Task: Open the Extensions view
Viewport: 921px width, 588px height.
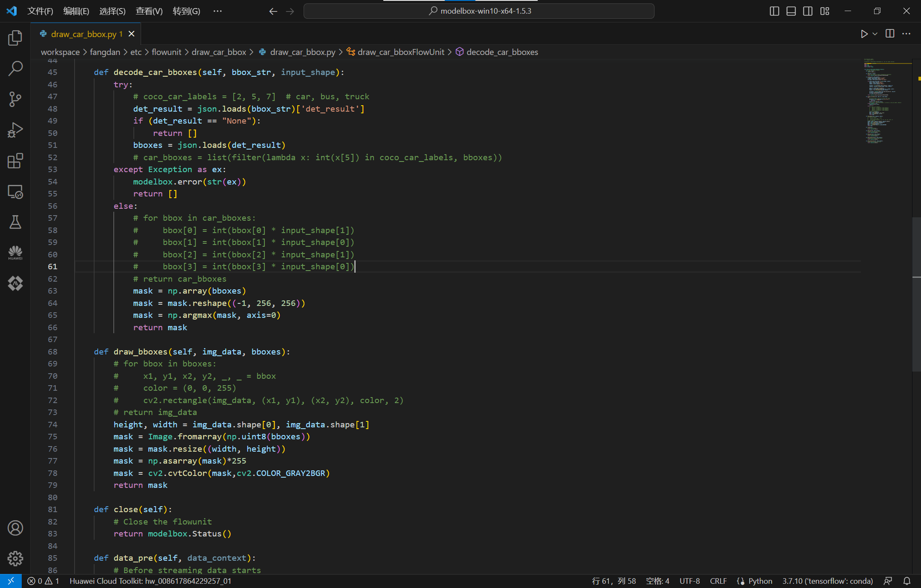Action: click(x=15, y=161)
